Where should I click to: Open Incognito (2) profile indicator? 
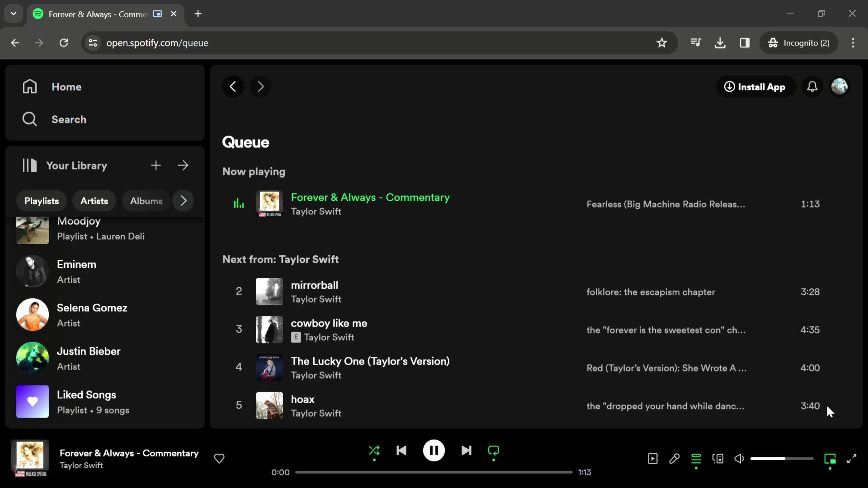tap(799, 43)
